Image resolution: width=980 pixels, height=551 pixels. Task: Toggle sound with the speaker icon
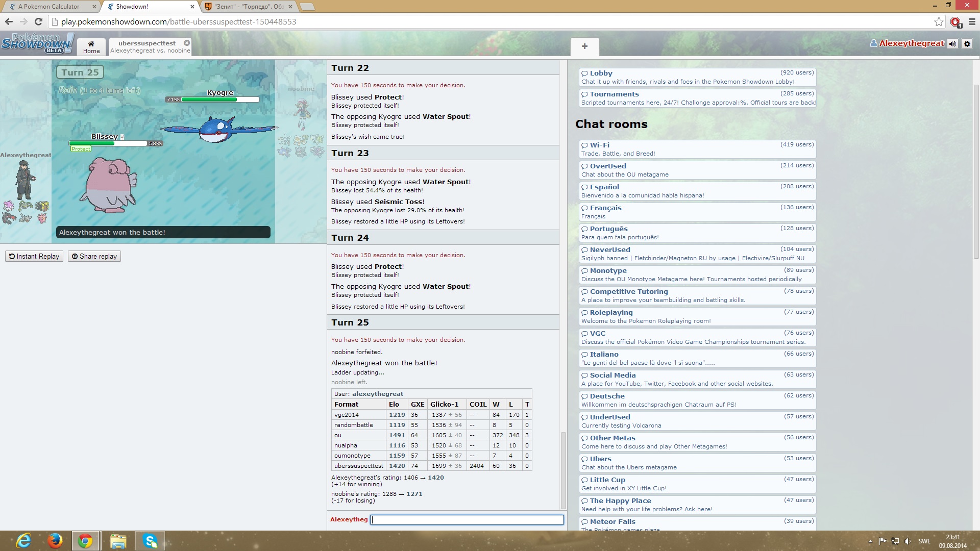click(x=952, y=44)
